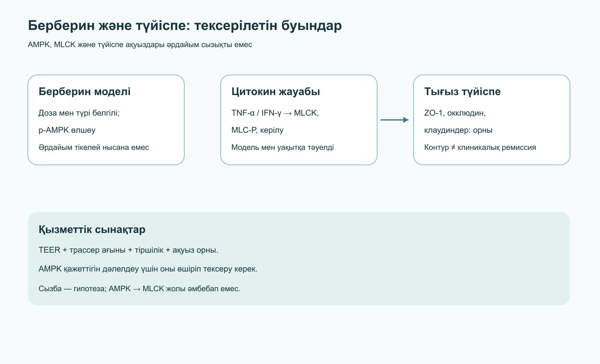The width and height of the screenshot is (600, 364).
Task: Select the line "TNF-α / IFN-γ → MLCK,"
Action: pos(275,113)
